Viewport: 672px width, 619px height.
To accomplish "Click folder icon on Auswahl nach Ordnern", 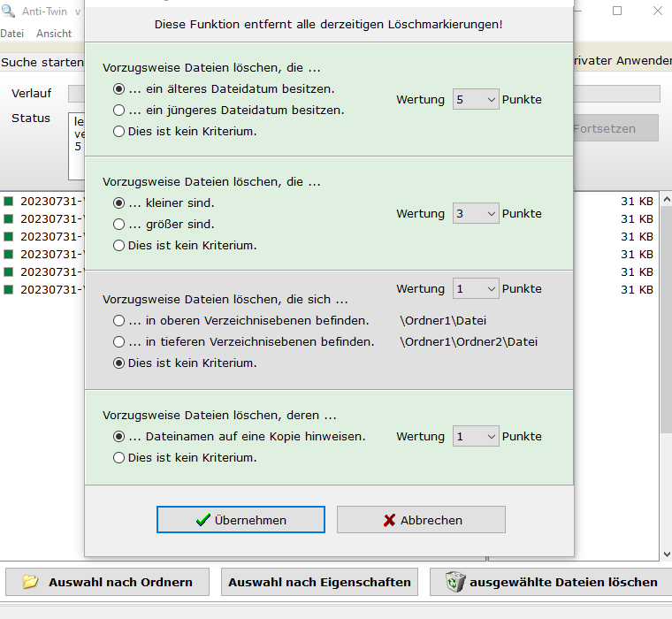I will coord(30,582).
